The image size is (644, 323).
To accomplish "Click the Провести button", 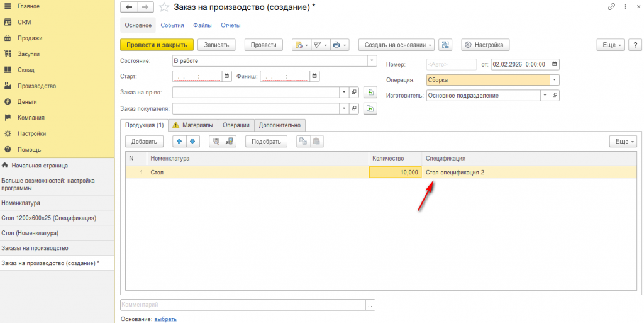I will click(x=264, y=45).
